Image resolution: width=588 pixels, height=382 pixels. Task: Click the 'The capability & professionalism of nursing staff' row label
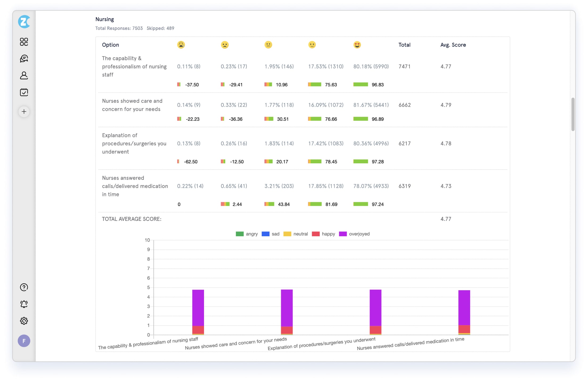click(134, 66)
